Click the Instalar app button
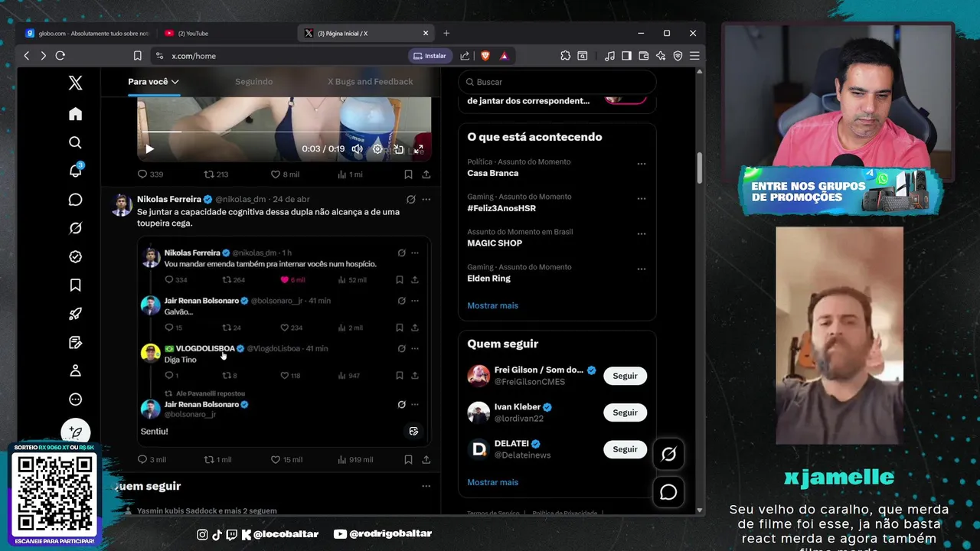This screenshot has height=551, width=980. tap(429, 56)
